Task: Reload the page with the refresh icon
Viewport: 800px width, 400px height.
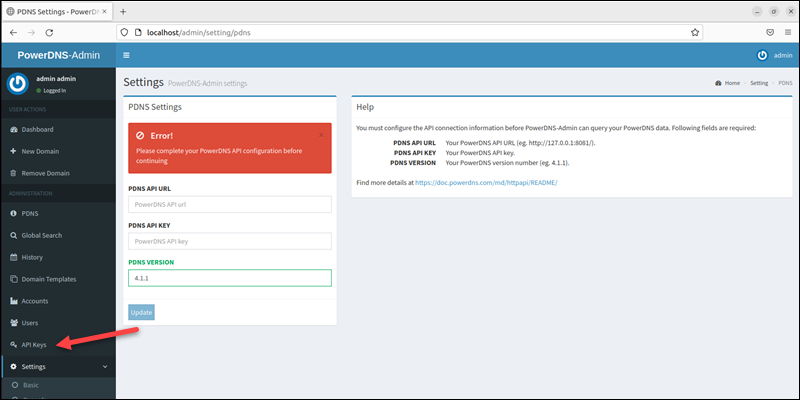Action: click(49, 33)
